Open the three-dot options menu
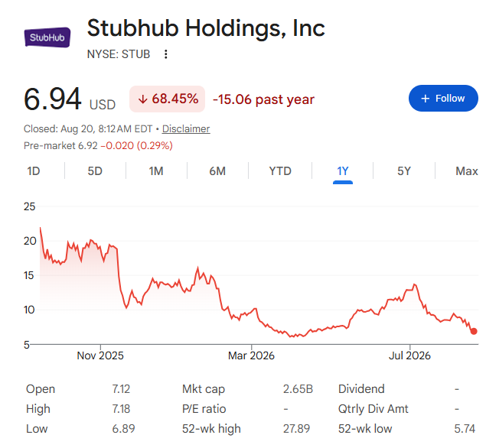 pyautogui.click(x=166, y=54)
